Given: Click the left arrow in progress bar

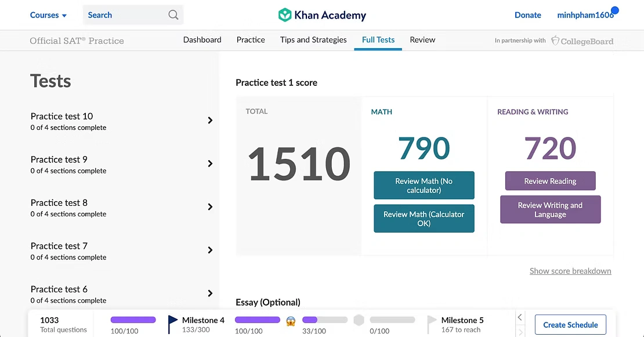Looking at the screenshot, I should point(520,317).
